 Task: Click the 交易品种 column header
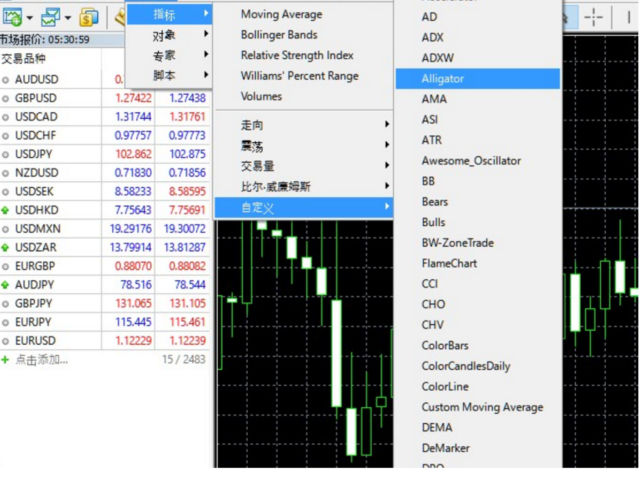[x=24, y=59]
